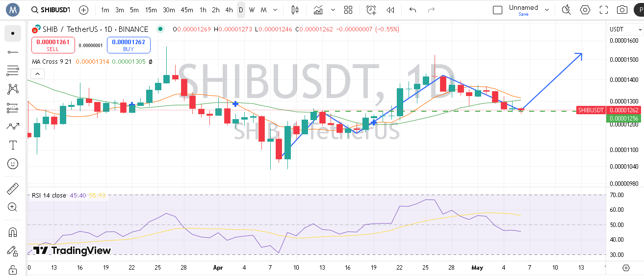644x276 pixels.
Task: Open the layout setup square icon
Action: coord(497,10)
